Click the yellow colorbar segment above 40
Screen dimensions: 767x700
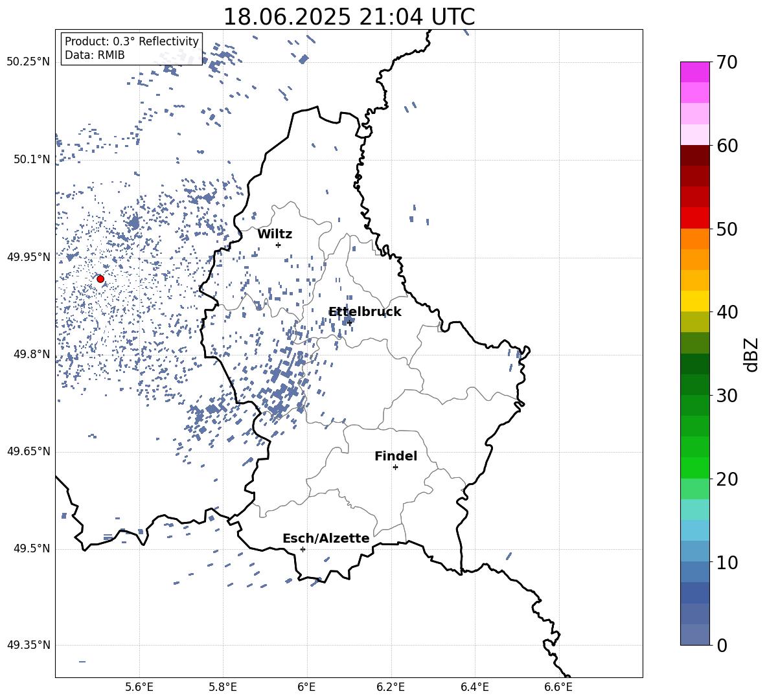click(695, 301)
